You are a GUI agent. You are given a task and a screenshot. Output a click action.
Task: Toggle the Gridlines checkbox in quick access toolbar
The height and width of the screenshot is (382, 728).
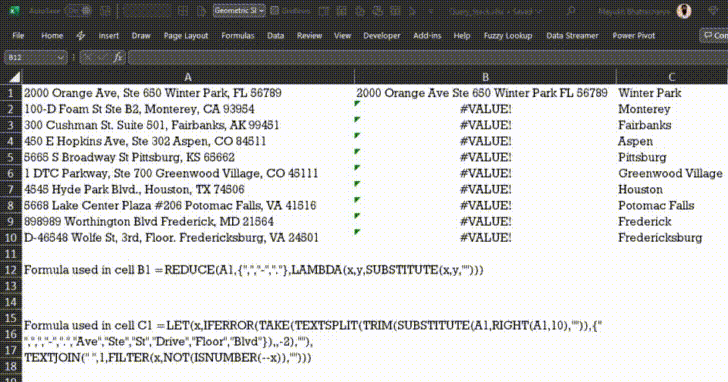(x=274, y=11)
